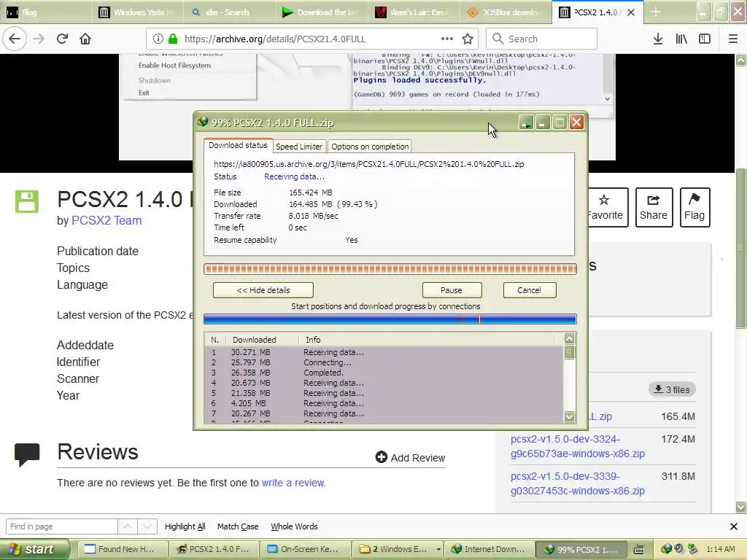Image resolution: width=747 pixels, height=560 pixels.
Task: Select connection 6 row with 4.205 MB
Action: [384, 403]
